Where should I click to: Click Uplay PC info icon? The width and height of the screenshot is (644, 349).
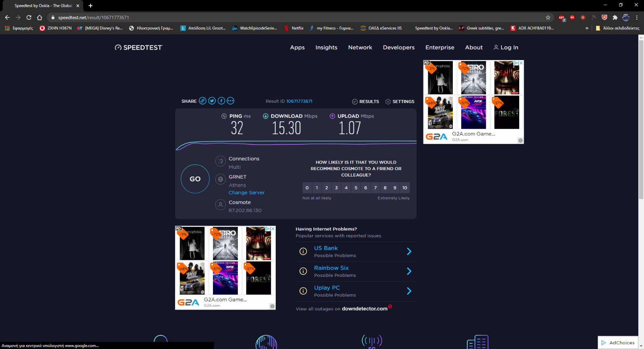(303, 291)
